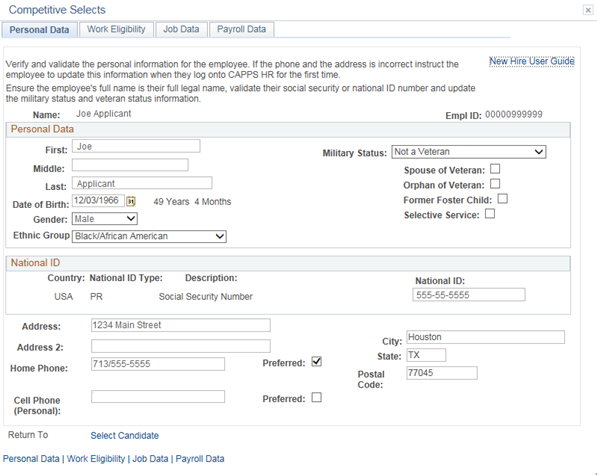The height and width of the screenshot is (476, 600).
Task: Check the Spouse of Veteran box
Action: pyautogui.click(x=494, y=169)
